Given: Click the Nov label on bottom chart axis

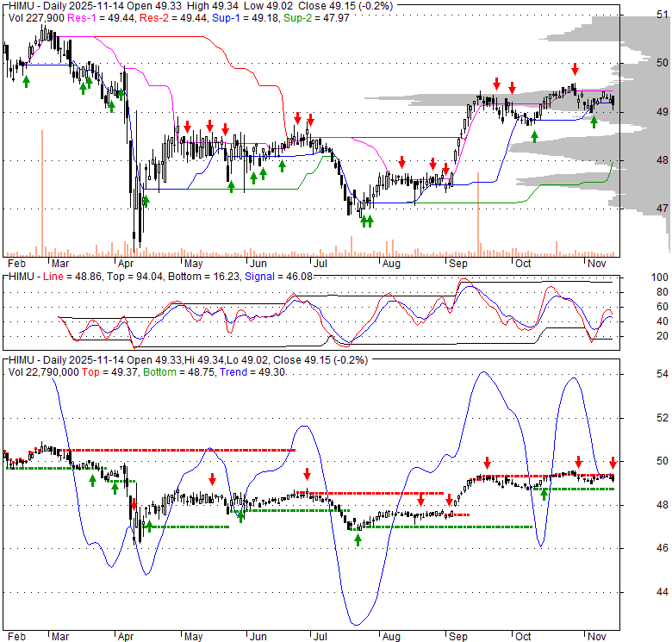Looking at the screenshot, I should coord(596,637).
